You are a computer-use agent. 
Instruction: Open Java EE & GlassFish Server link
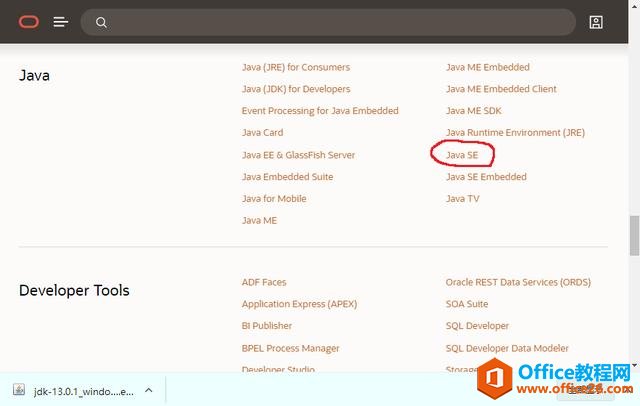298,155
